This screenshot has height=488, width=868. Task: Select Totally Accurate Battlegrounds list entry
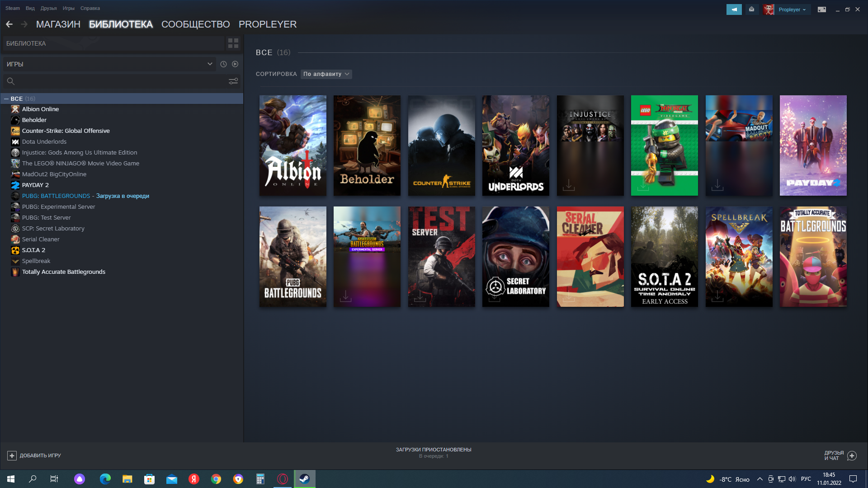(63, 272)
